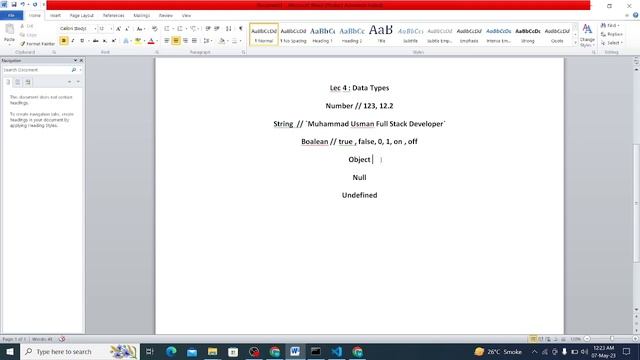Click the Word Help question mark icon
This screenshot has height=360, width=640.
pyautogui.click(x=636, y=15)
